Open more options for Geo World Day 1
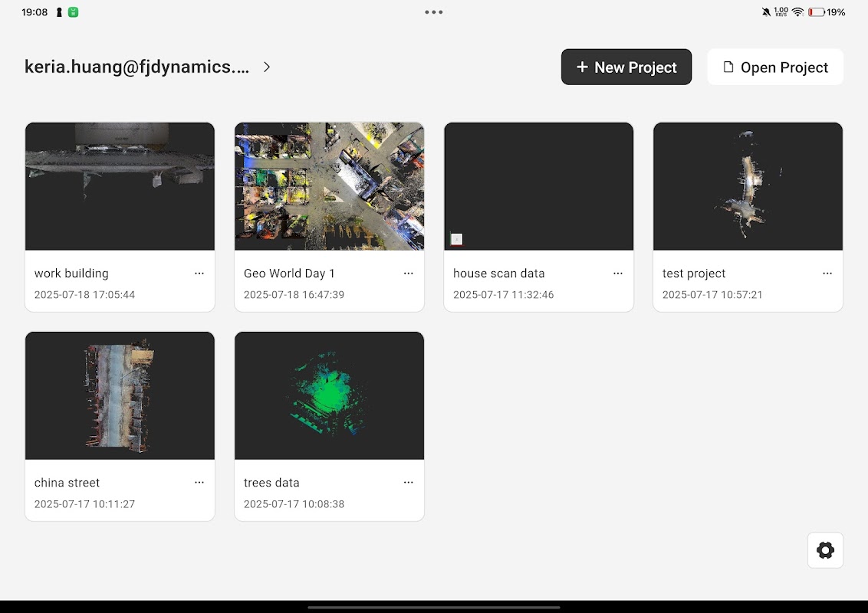 coord(409,274)
